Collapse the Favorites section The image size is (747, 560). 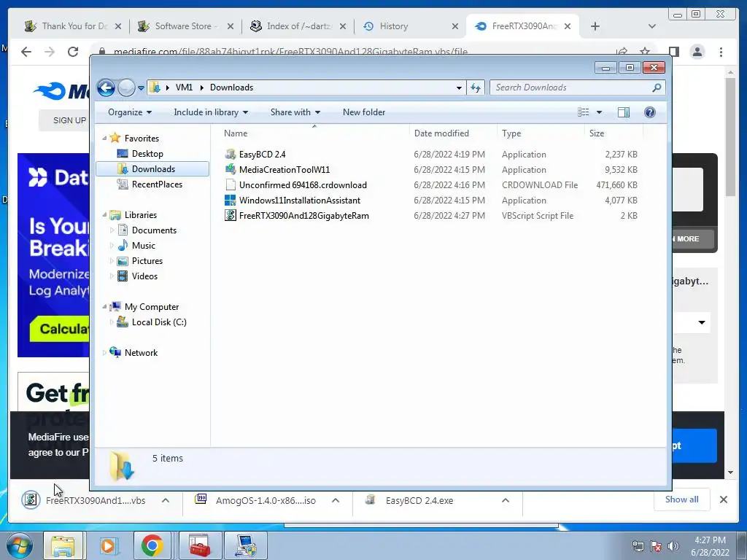pos(104,138)
